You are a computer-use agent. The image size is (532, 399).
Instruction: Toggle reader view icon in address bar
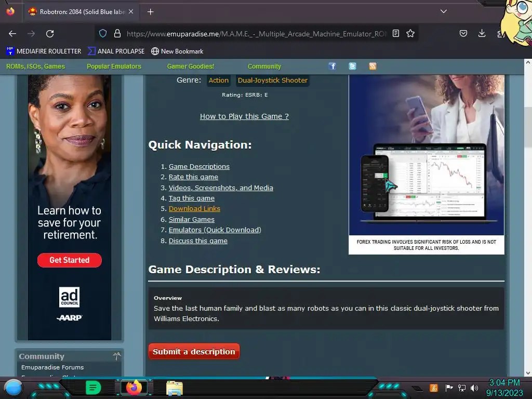point(395,33)
